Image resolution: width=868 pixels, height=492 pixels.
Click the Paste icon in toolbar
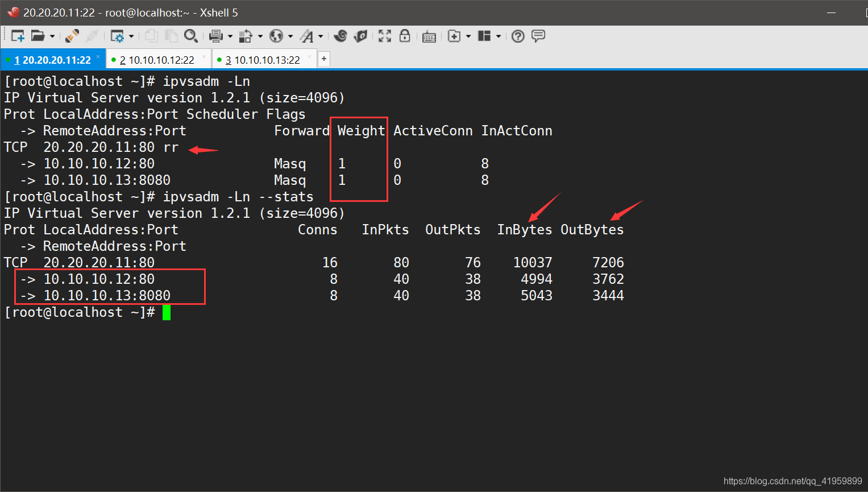[171, 36]
